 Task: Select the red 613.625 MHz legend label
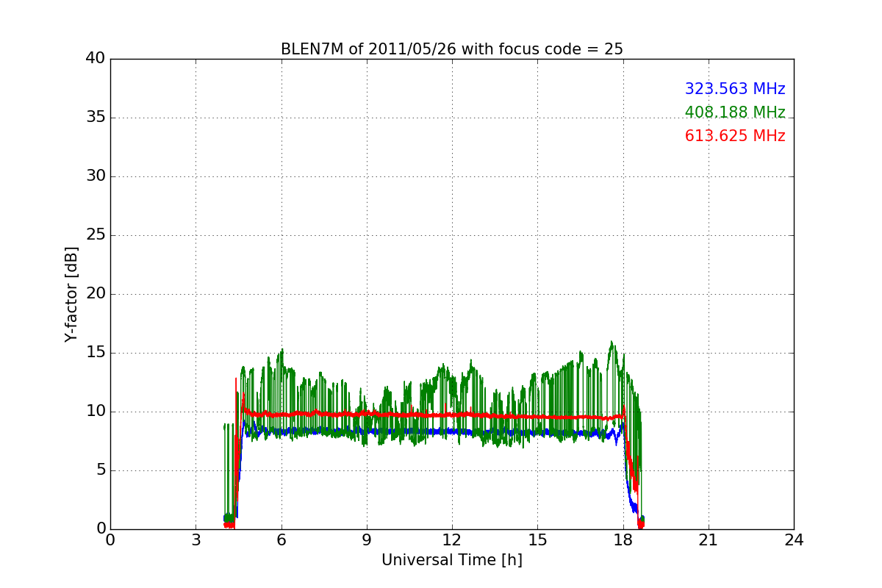pos(735,136)
